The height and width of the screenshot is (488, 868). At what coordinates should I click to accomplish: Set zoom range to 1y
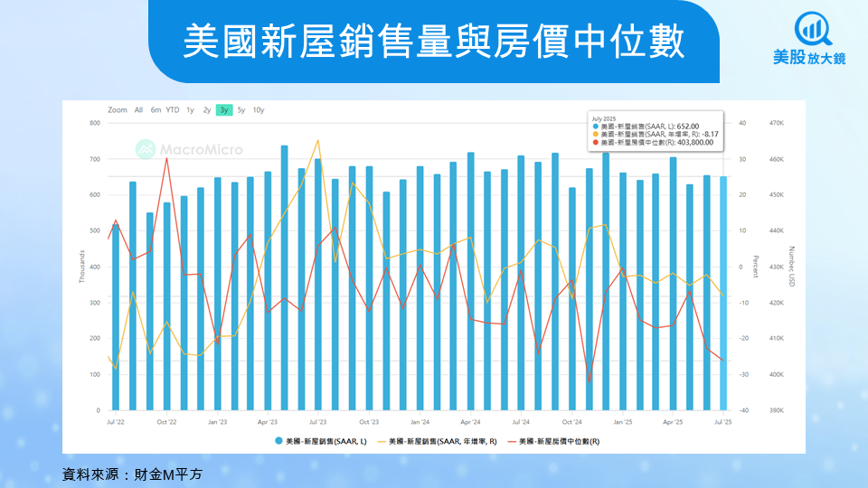click(x=190, y=110)
